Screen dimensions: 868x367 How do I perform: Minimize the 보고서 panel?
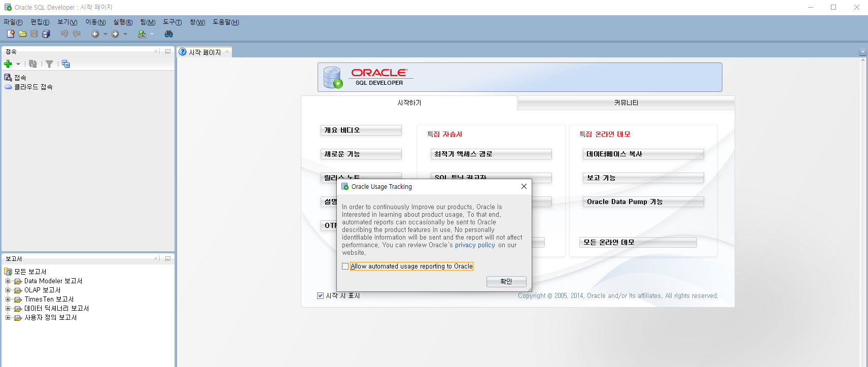click(168, 258)
